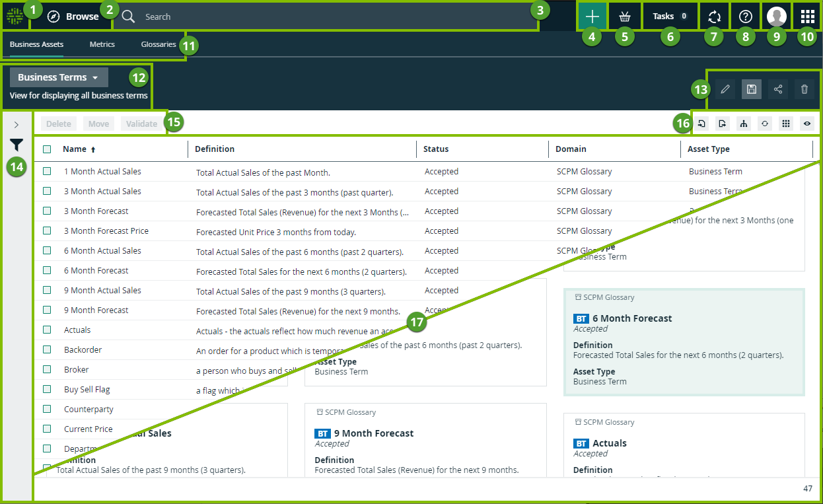Viewport: 823px width, 504px height.
Task: Click the pencil edit view icon
Action: point(725,89)
